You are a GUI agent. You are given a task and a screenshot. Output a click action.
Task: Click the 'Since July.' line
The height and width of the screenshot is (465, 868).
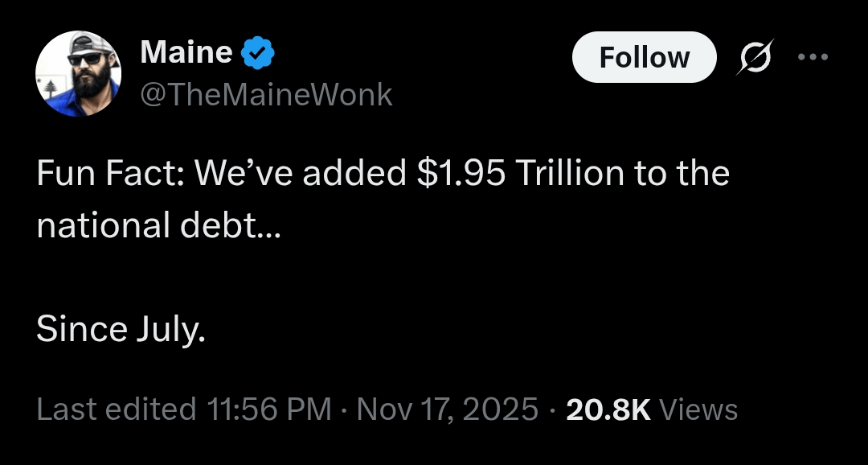[121, 330]
